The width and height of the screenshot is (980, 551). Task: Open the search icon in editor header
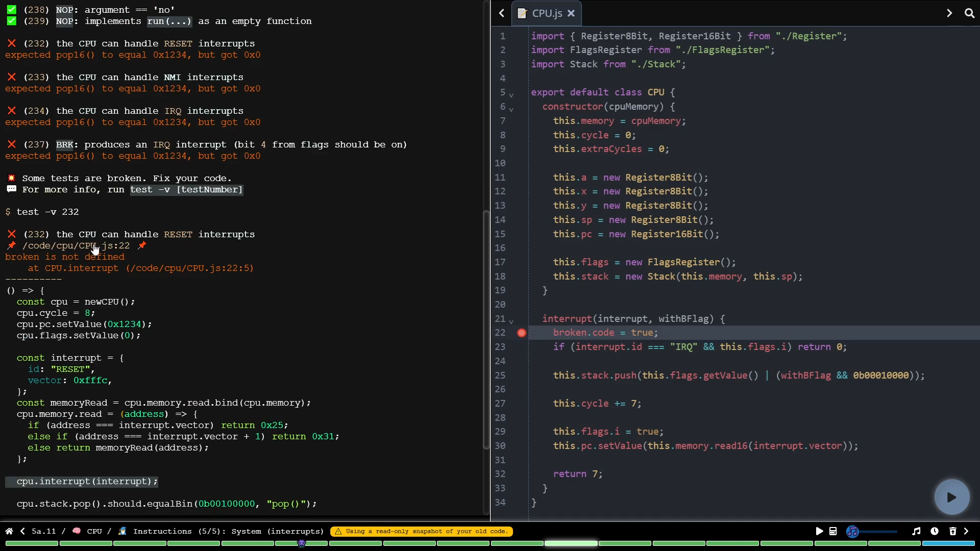tap(969, 13)
